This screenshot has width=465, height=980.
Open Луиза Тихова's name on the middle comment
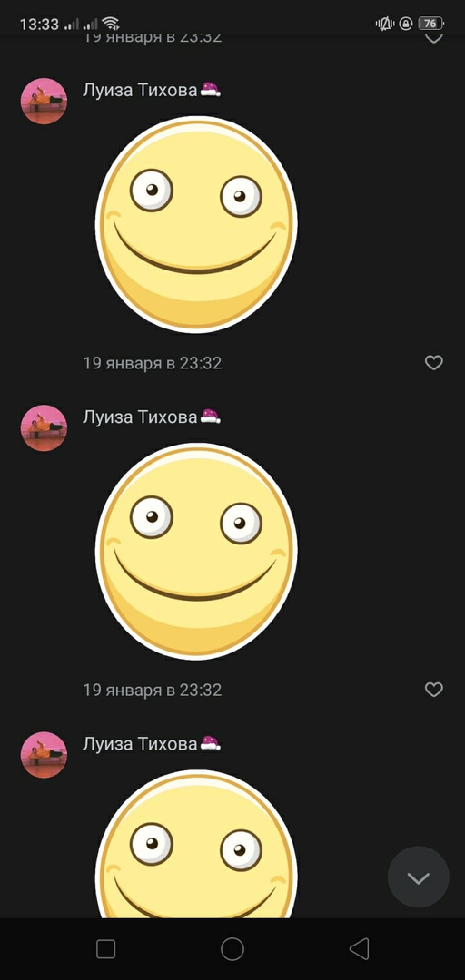tap(140, 416)
